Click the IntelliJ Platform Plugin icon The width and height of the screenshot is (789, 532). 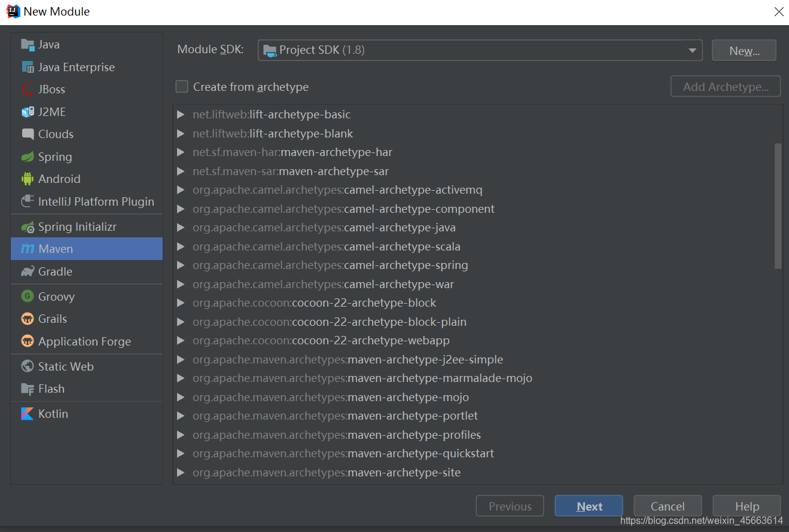[x=28, y=201]
